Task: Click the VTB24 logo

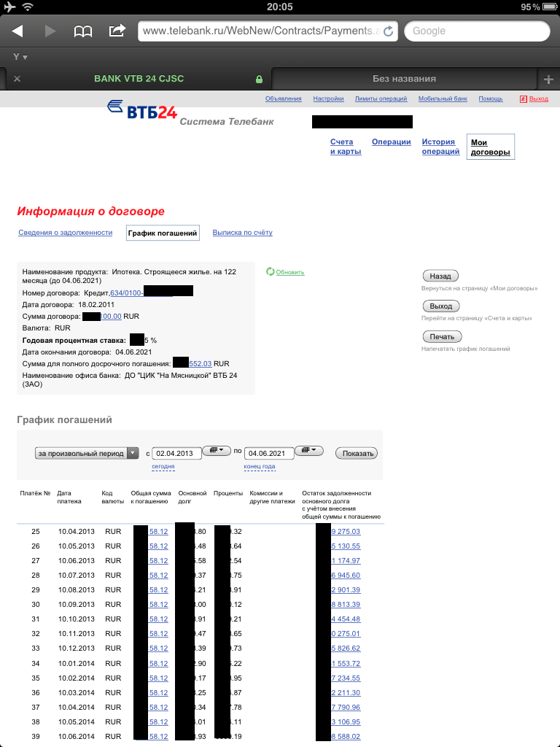Action: coord(142,110)
